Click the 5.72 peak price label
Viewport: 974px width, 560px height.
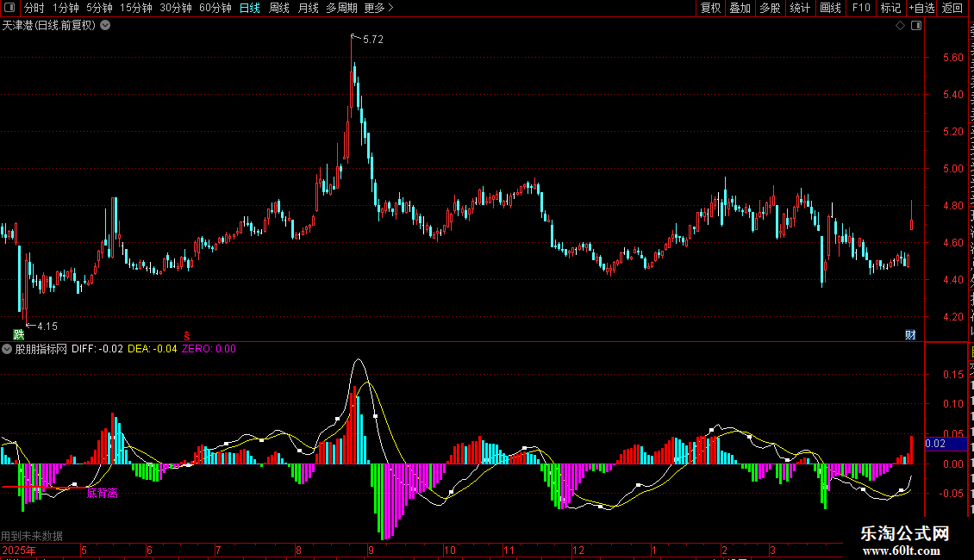(373, 39)
